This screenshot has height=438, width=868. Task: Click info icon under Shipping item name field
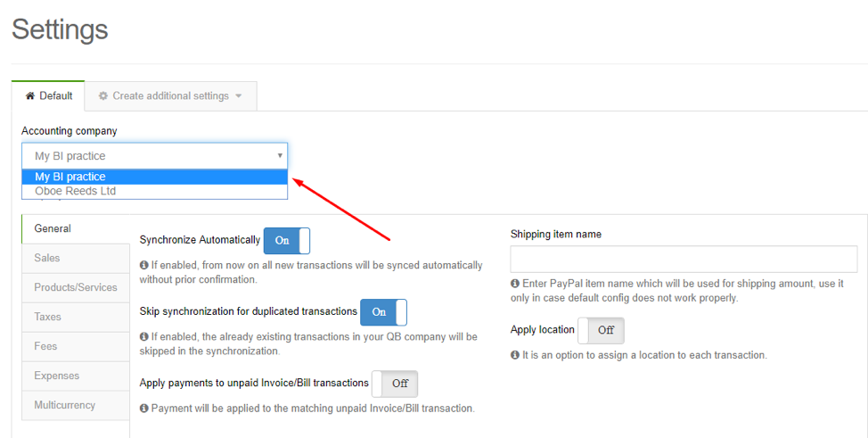(x=515, y=284)
